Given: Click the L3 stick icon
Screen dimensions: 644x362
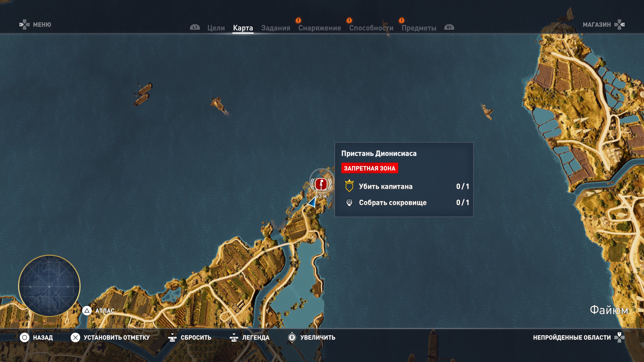Looking at the screenshot, I should pos(172,337).
